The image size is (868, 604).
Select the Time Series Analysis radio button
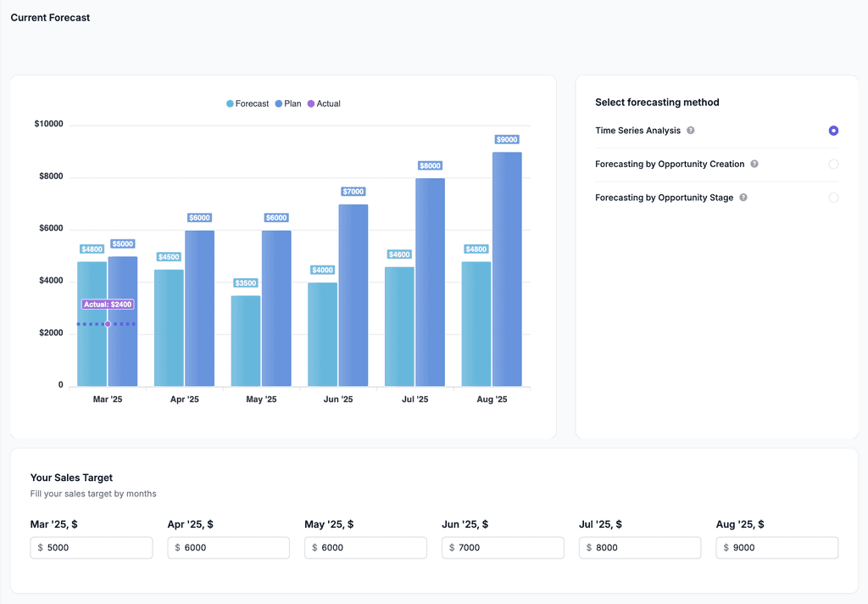click(833, 131)
